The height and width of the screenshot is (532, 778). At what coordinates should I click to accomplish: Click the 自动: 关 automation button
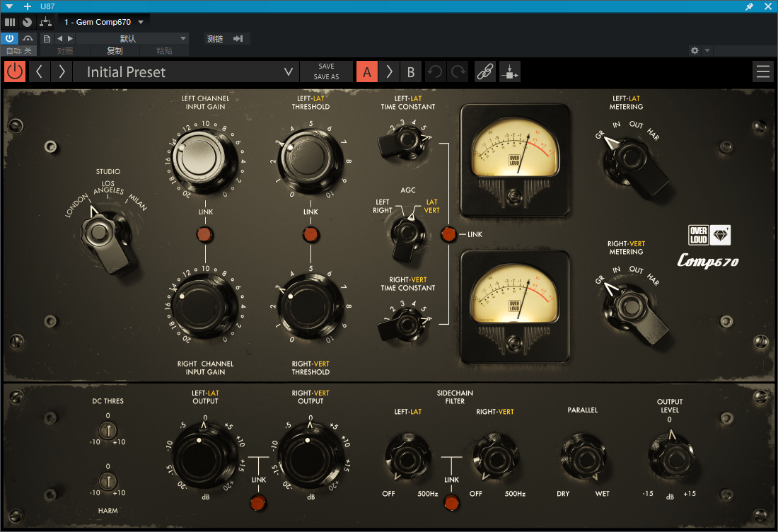point(19,51)
